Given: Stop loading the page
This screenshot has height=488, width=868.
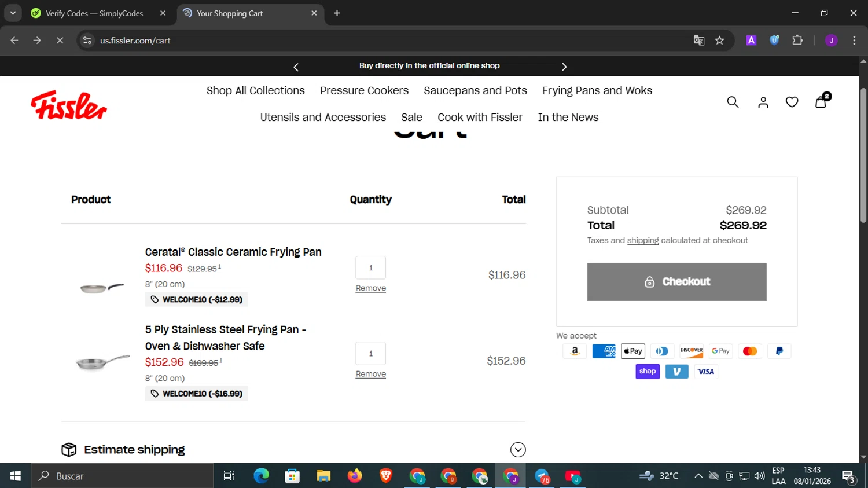Looking at the screenshot, I should tap(60, 41).
